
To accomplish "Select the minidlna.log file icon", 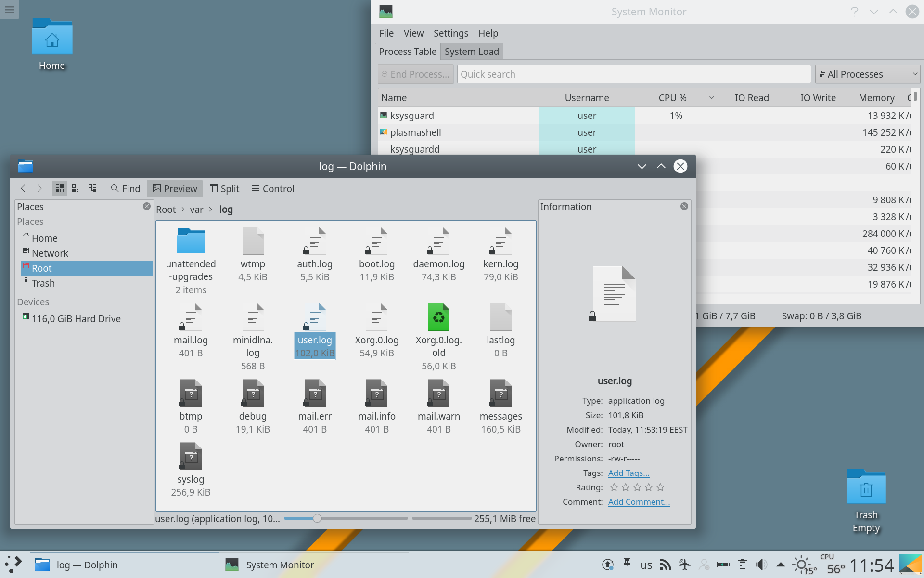I will point(253,317).
